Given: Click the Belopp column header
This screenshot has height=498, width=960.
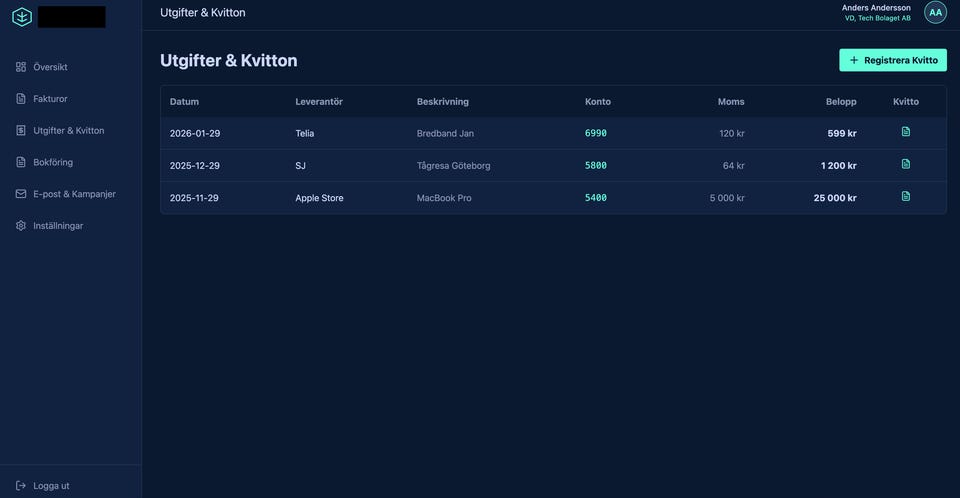Looking at the screenshot, I should tap(840, 102).
